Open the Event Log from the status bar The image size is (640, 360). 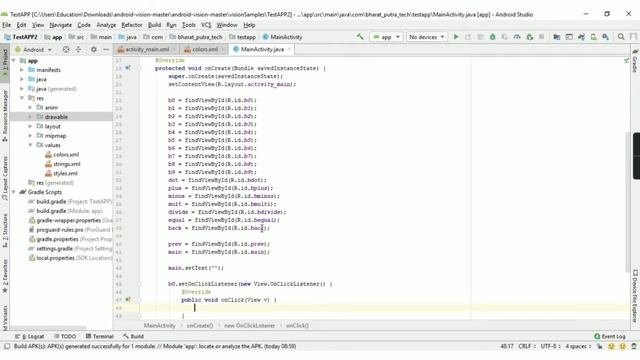pos(610,336)
